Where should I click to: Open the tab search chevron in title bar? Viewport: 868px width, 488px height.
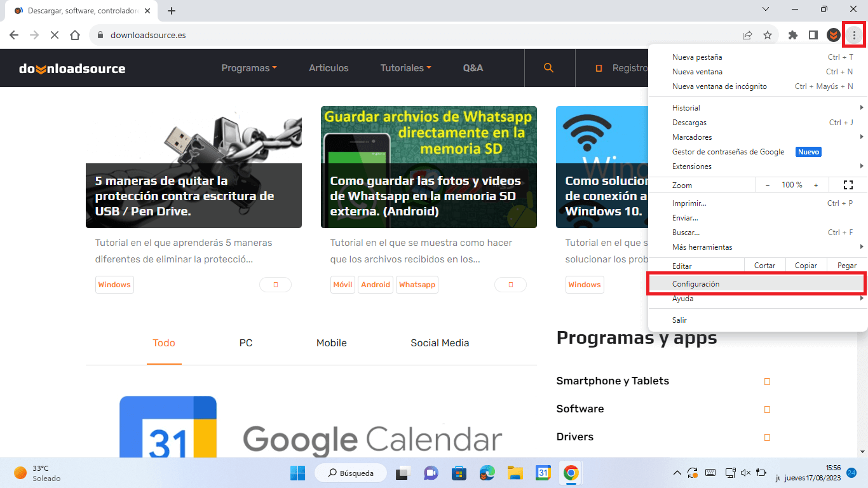tap(766, 10)
